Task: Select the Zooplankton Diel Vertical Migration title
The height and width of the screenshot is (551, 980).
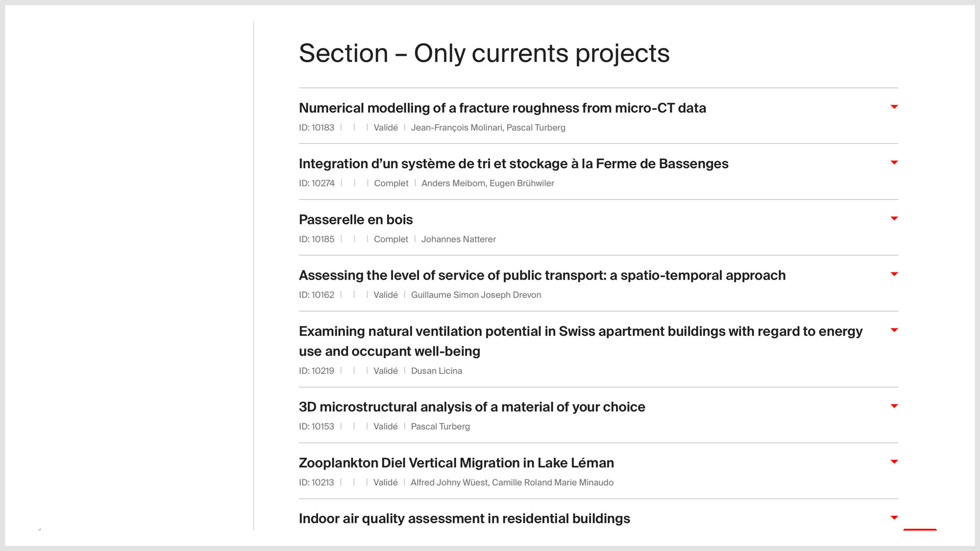Action: pos(456,463)
